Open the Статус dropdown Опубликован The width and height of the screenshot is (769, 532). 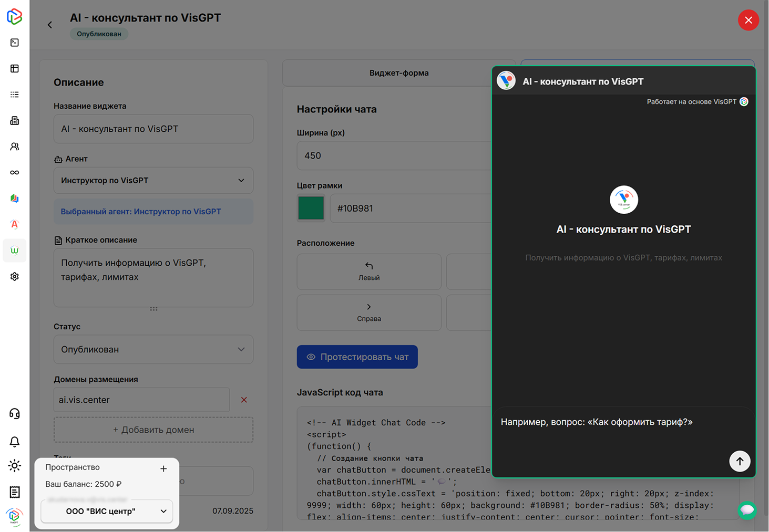click(x=153, y=349)
